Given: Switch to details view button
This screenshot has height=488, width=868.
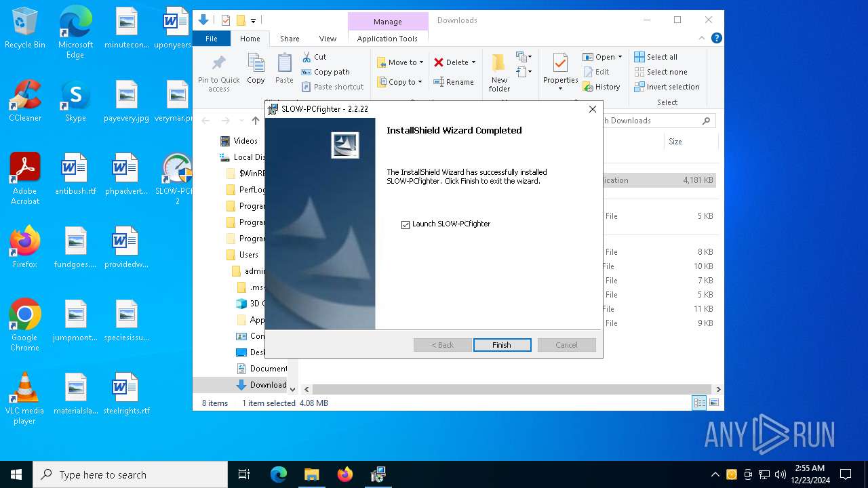Looking at the screenshot, I should [x=699, y=403].
